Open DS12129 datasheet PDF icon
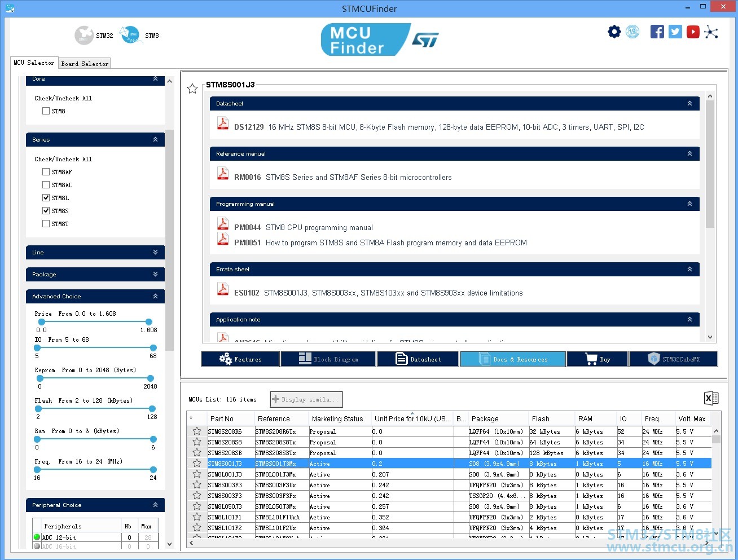This screenshot has width=738, height=560. tap(223, 123)
